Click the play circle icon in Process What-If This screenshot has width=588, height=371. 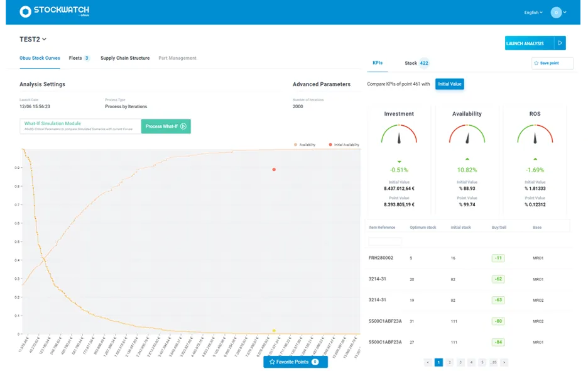pos(183,126)
